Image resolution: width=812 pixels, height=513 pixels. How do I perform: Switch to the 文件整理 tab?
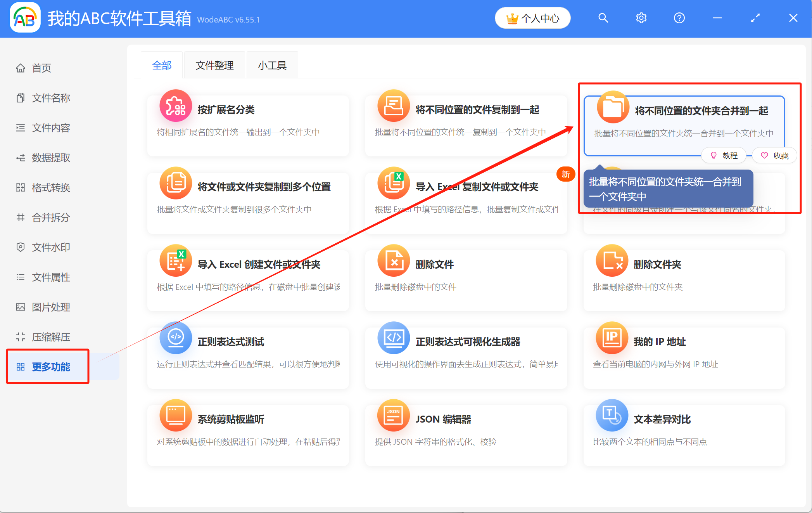click(214, 65)
